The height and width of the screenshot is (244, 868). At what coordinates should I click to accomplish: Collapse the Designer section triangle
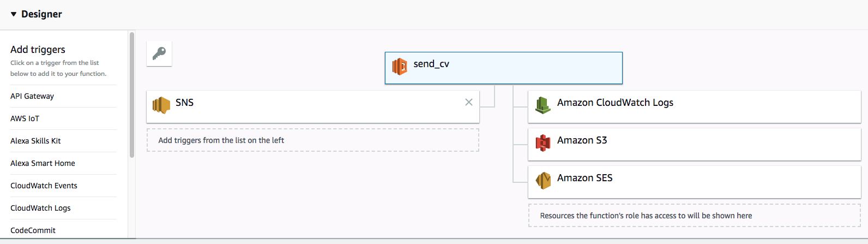[14, 14]
